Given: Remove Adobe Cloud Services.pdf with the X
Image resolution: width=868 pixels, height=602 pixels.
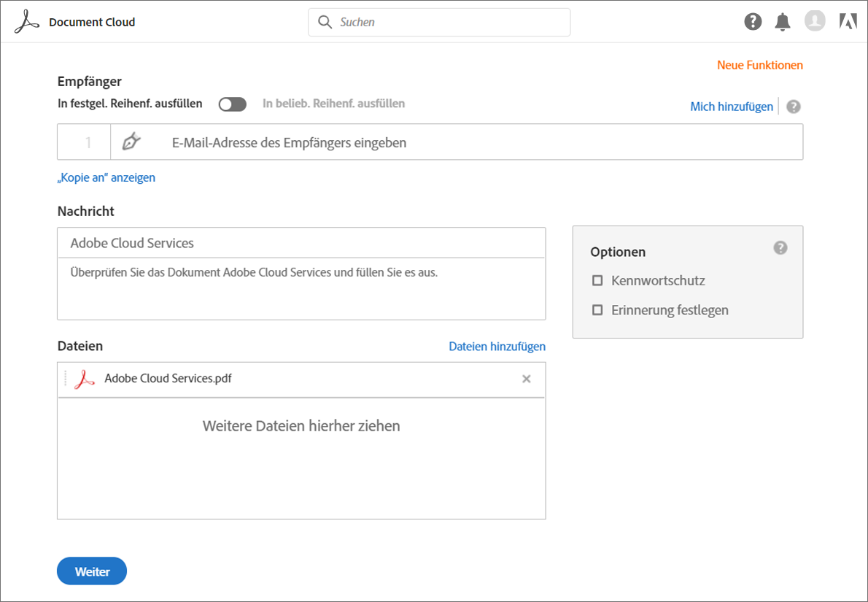Looking at the screenshot, I should pyautogui.click(x=527, y=379).
